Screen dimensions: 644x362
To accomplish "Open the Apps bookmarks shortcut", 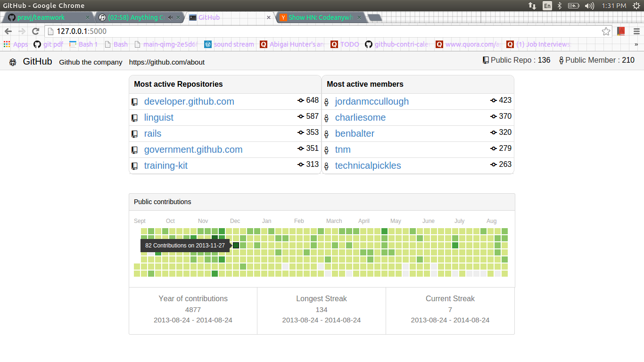I will 16,44.
